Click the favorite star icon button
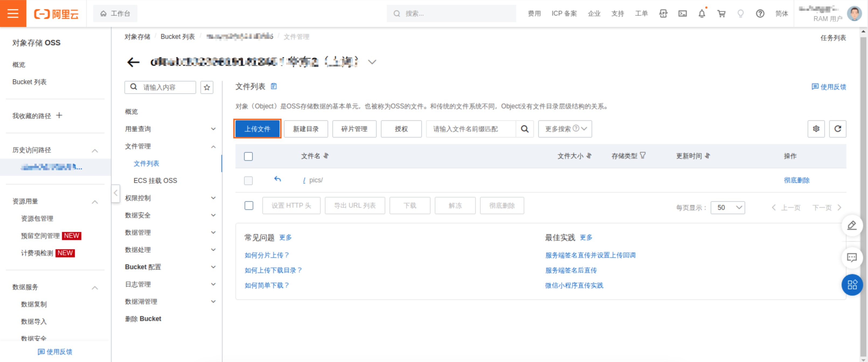Image resolution: width=868 pixels, height=362 pixels. pyautogui.click(x=207, y=87)
